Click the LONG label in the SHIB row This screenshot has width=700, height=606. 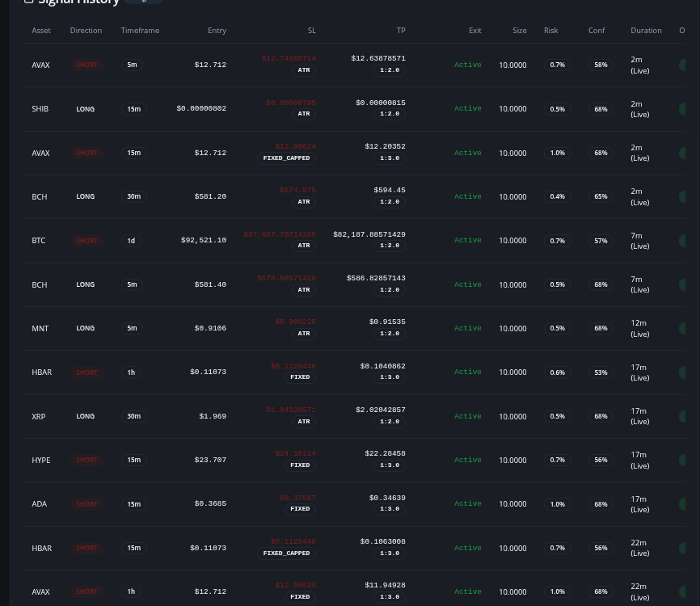tap(85, 109)
